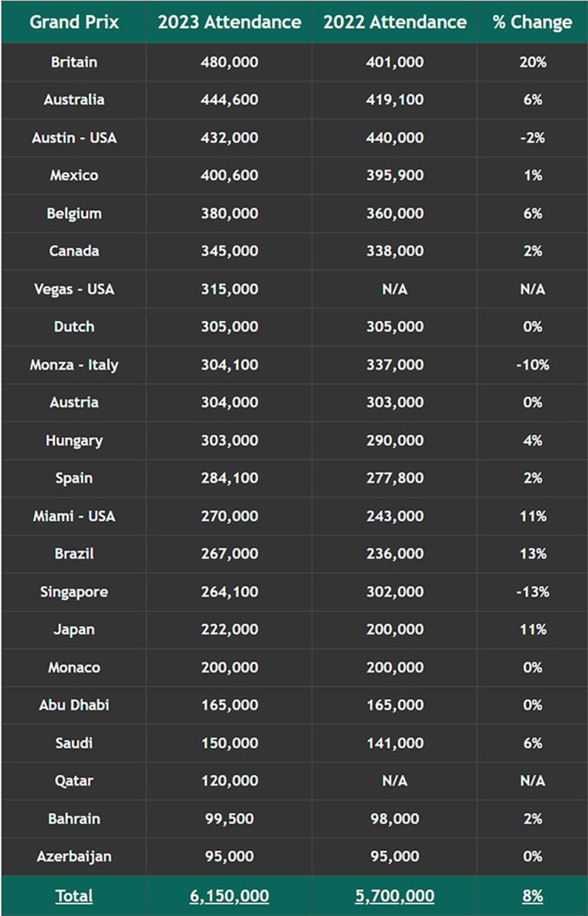Click Mexico's 2022 attendance value 395,900
This screenshot has height=916, width=588.
pos(394,175)
